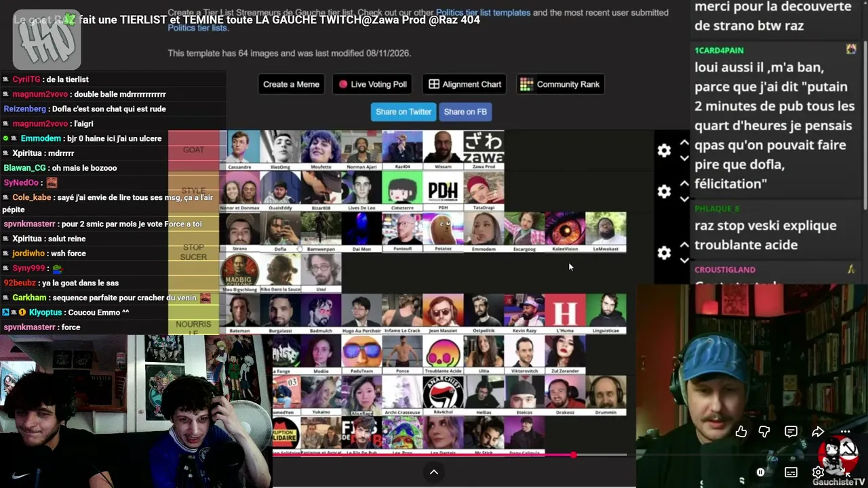The image size is (868, 488).
Task: Start a Live Voting Poll
Action: point(373,84)
